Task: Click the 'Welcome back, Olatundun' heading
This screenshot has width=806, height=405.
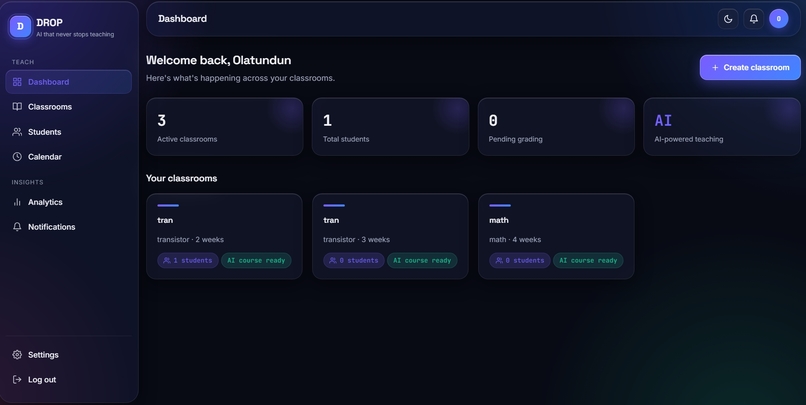Action: tap(218, 60)
